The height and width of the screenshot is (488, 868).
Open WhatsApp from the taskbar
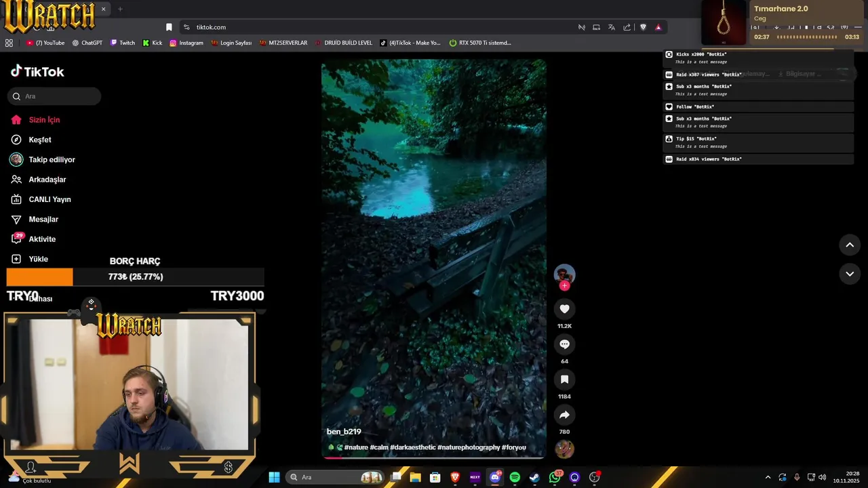click(555, 477)
